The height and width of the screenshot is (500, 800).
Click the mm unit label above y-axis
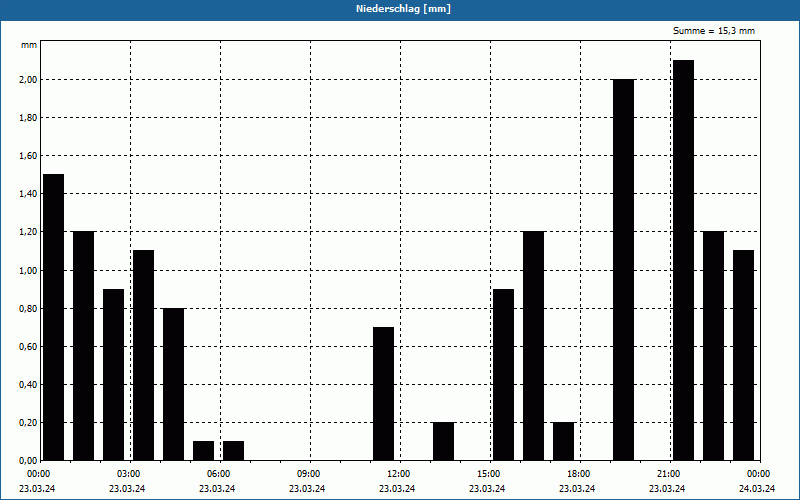pos(29,45)
